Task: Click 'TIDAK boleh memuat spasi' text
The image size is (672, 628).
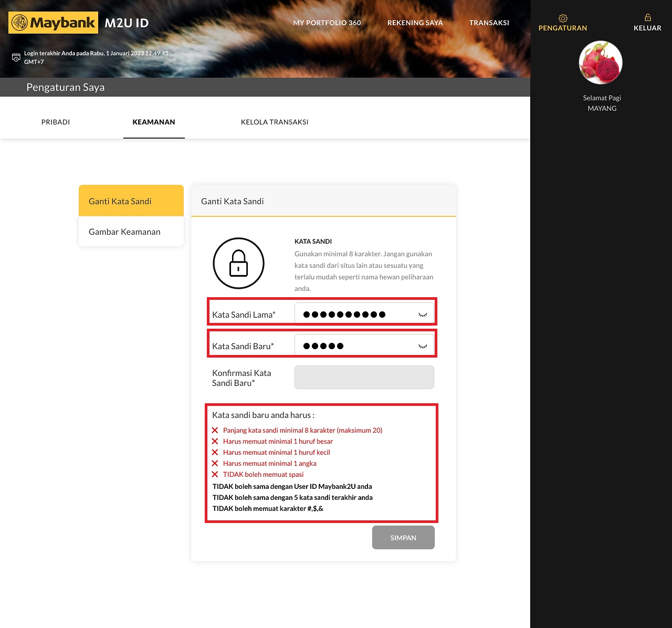Action: pyautogui.click(x=263, y=474)
